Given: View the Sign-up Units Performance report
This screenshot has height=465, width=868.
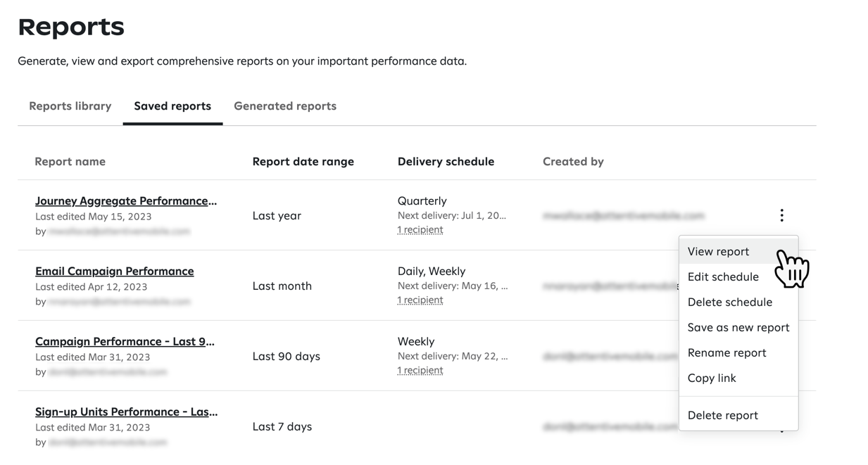Looking at the screenshot, I should point(126,412).
